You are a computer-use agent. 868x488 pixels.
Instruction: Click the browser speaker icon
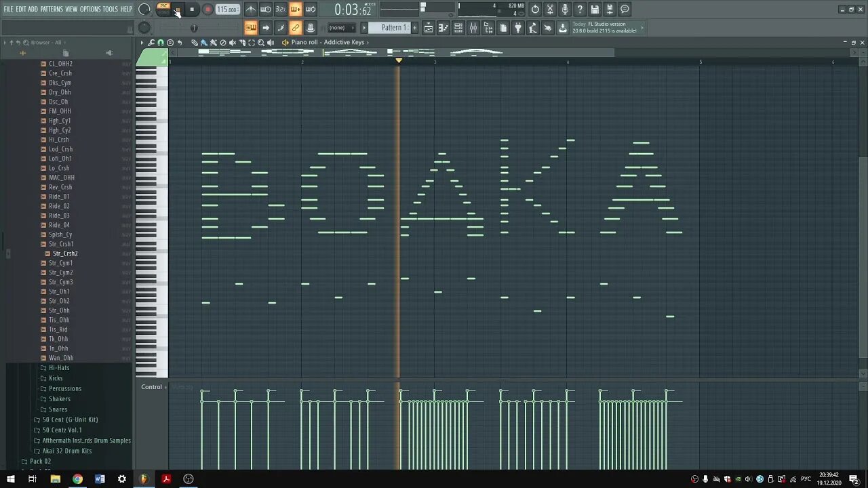(109, 53)
